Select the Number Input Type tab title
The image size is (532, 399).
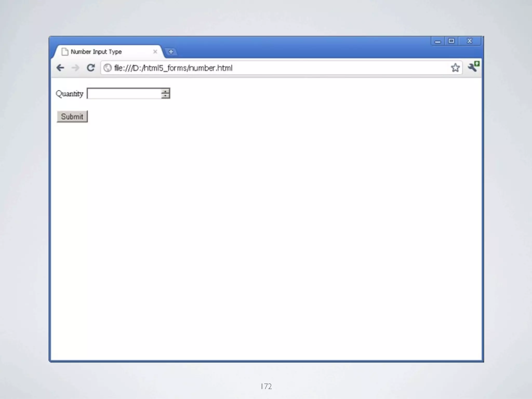click(96, 52)
